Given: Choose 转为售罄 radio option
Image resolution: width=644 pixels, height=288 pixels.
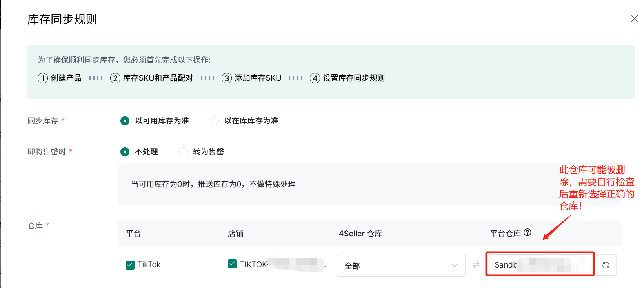Looking at the screenshot, I should [x=183, y=152].
